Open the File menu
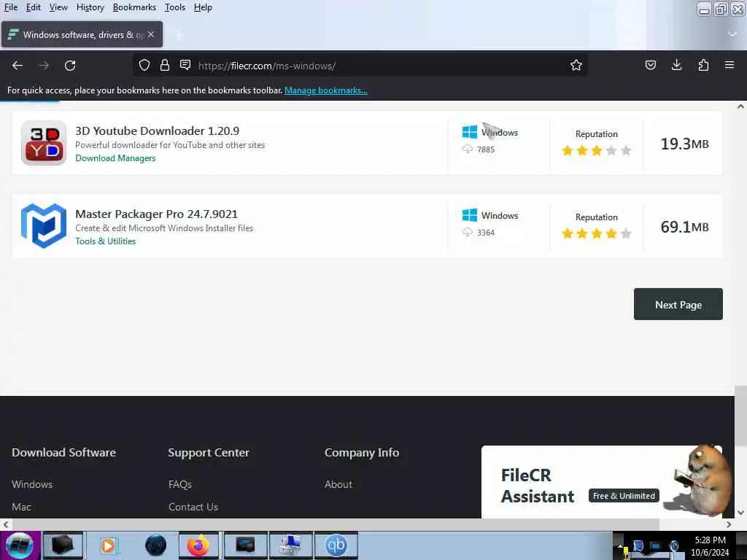 10,7
